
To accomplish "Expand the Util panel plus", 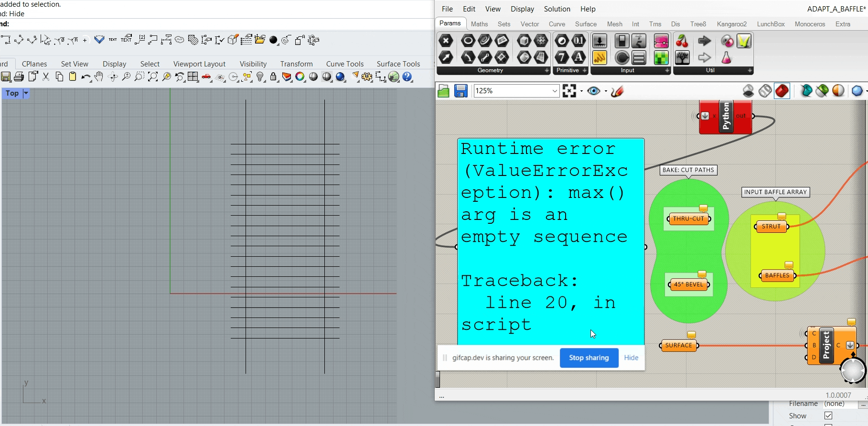I will pyautogui.click(x=750, y=70).
